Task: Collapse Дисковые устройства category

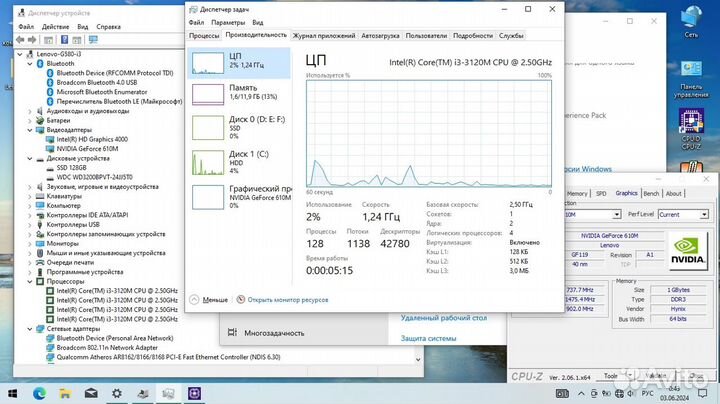Action: pyautogui.click(x=30, y=158)
